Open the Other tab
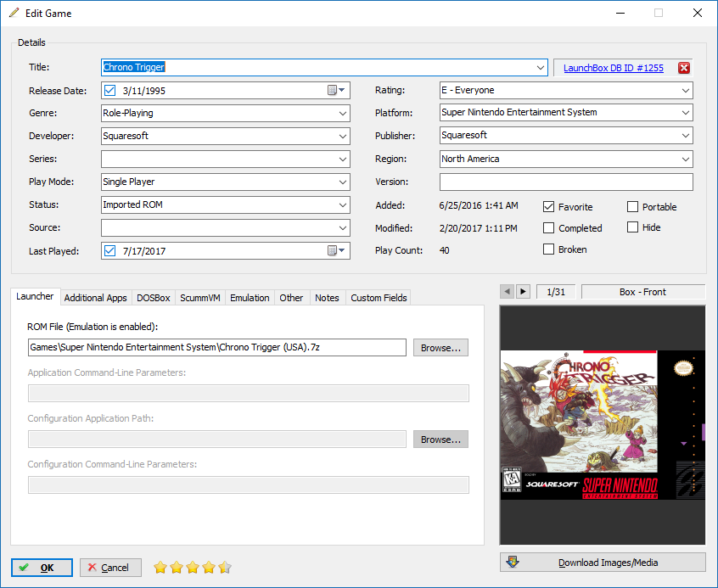The image size is (718, 588). coord(291,298)
